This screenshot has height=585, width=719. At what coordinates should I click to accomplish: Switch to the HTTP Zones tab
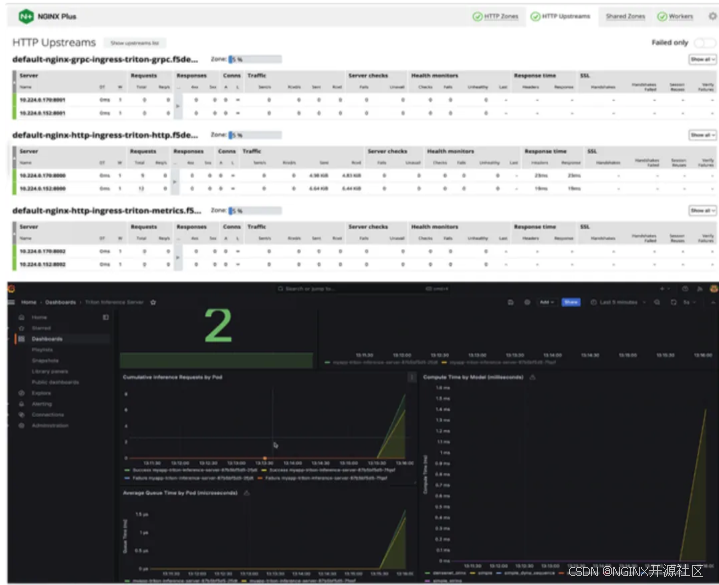496,17
